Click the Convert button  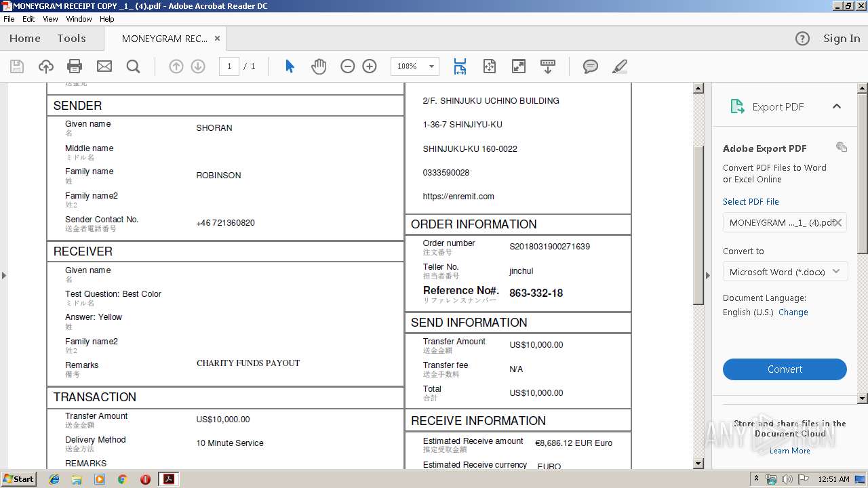coord(785,369)
